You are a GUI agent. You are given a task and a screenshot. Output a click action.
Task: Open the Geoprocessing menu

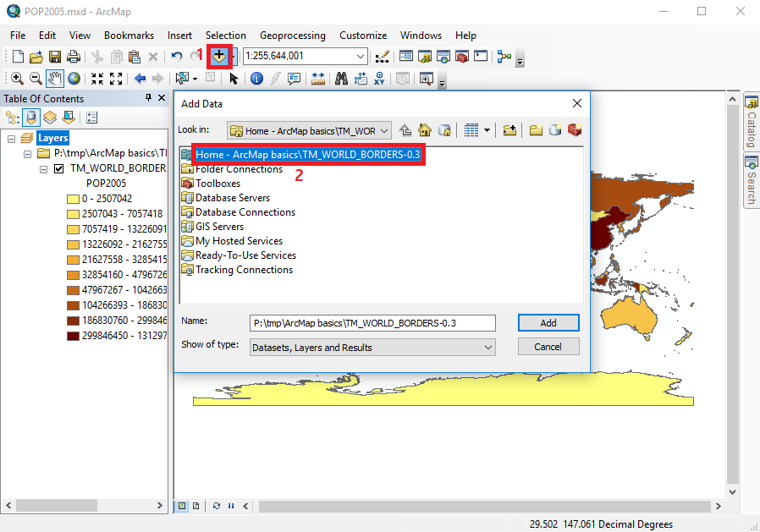295,36
